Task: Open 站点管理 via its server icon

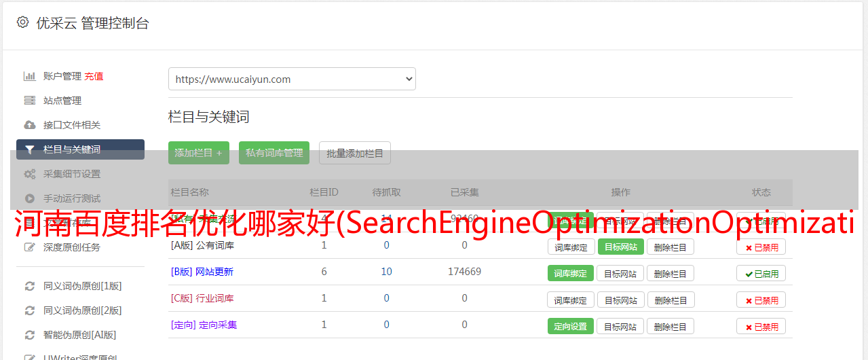Action: 29,101
